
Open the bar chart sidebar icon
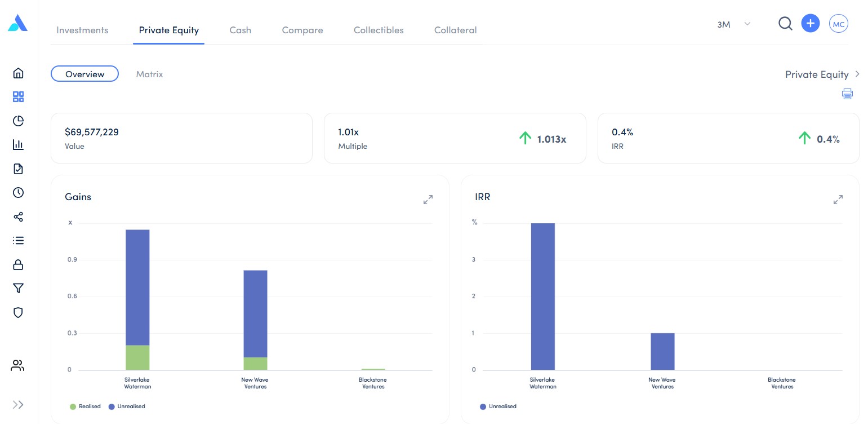[18, 145]
